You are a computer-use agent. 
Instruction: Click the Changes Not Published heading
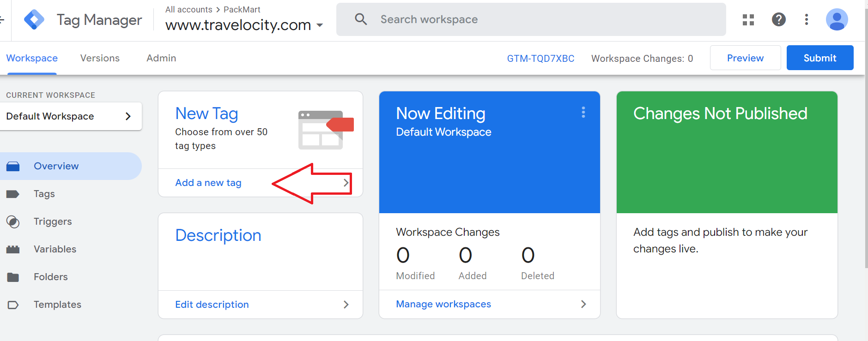tap(720, 114)
